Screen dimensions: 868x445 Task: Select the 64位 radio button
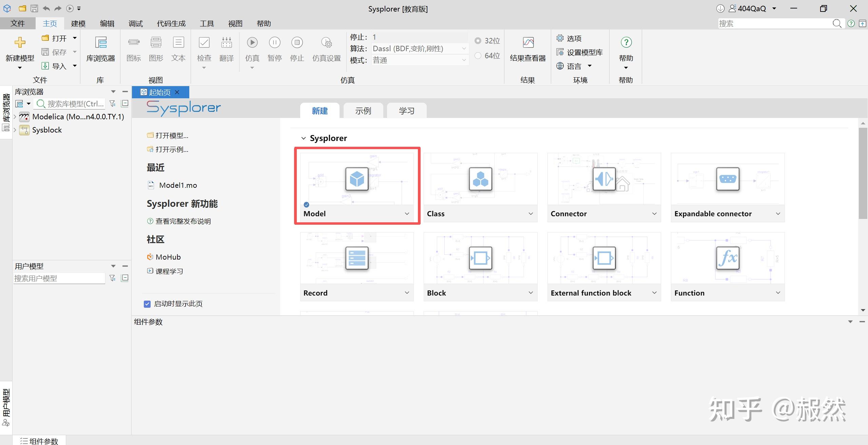point(478,56)
